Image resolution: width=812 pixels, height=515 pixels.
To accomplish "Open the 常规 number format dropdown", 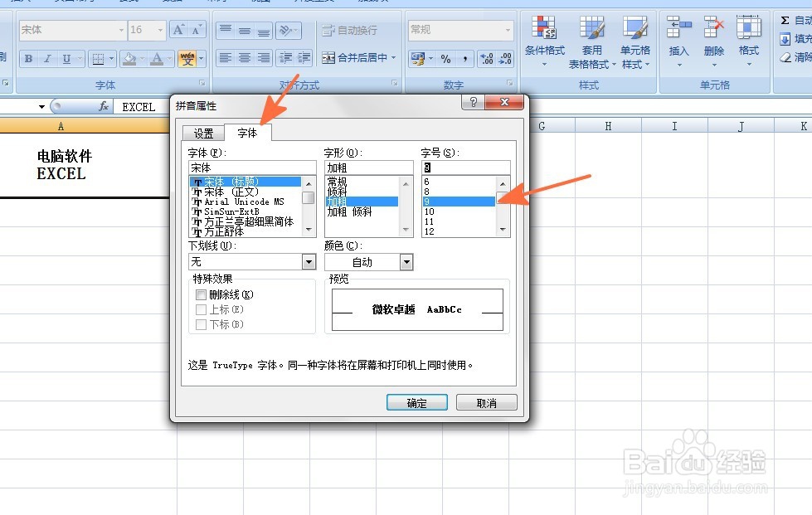I will click(508, 30).
